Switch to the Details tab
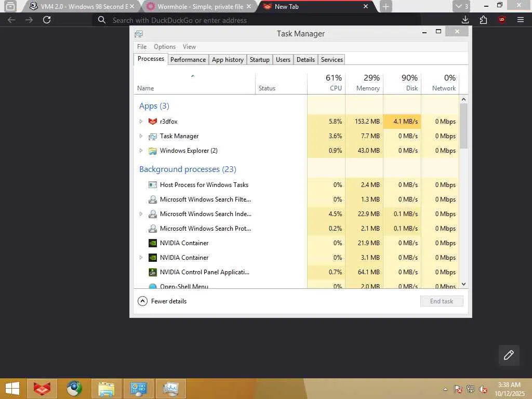Screen dimensions: 532x399 [x=305, y=60]
